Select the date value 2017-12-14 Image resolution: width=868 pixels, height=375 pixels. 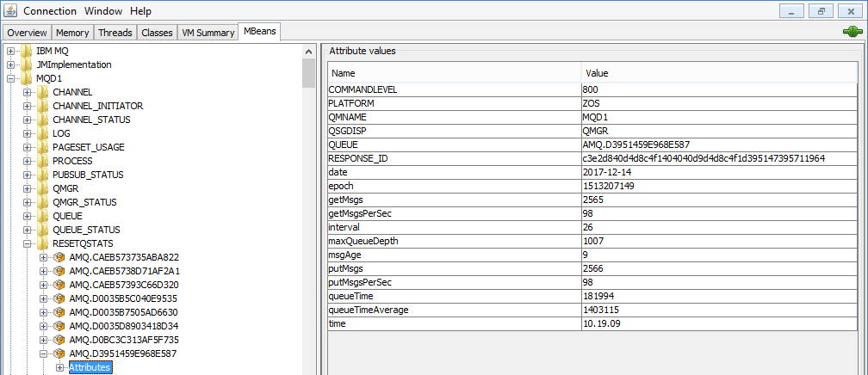pyautogui.click(x=718, y=172)
